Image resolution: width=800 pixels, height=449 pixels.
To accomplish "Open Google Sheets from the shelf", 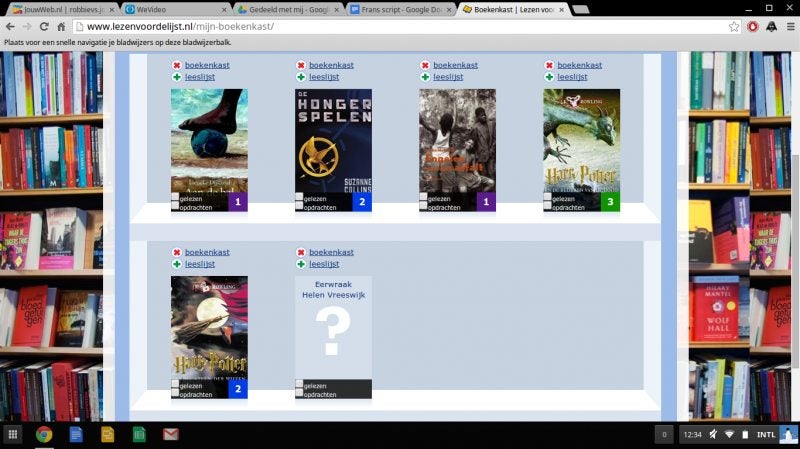I will [x=139, y=434].
